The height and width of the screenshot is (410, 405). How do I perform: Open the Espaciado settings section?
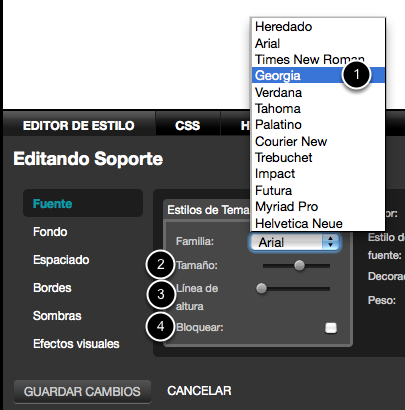[x=61, y=260]
